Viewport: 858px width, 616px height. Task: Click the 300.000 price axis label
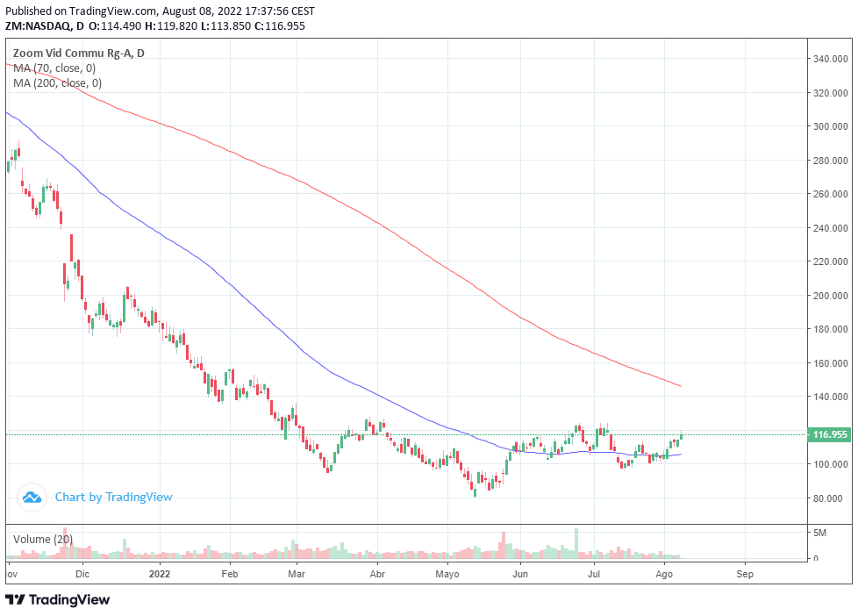(x=830, y=126)
